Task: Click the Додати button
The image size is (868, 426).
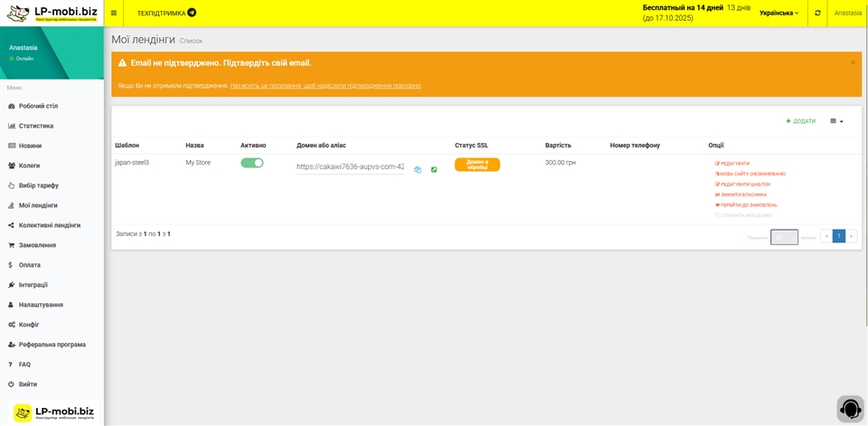Action: (801, 121)
